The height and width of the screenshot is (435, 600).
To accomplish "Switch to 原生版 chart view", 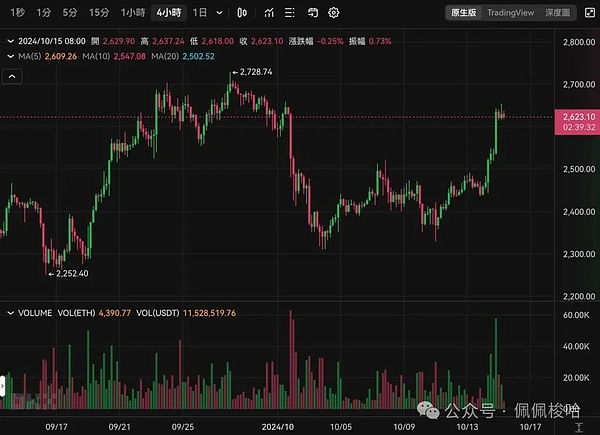I will coord(463,13).
